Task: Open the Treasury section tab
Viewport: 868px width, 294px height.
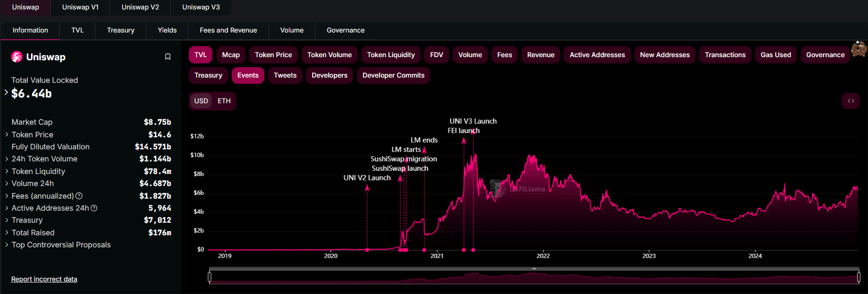Action: [x=121, y=30]
